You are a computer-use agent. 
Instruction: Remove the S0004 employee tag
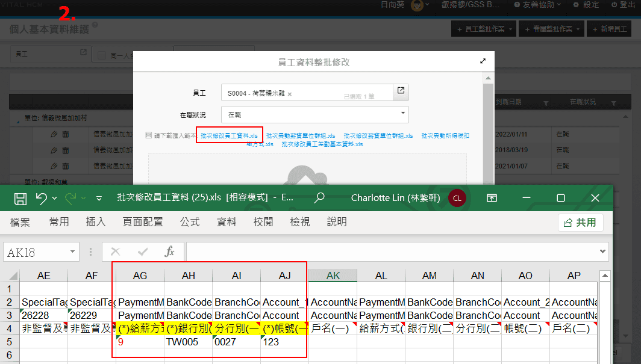tap(290, 94)
